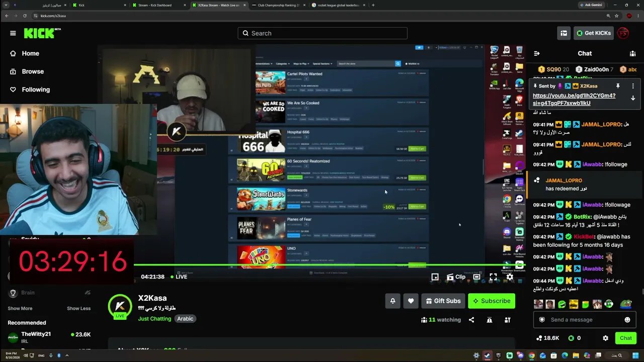Open Steam from the taskbar
Image resolution: width=644 pixels, height=362 pixels.
[487, 355]
